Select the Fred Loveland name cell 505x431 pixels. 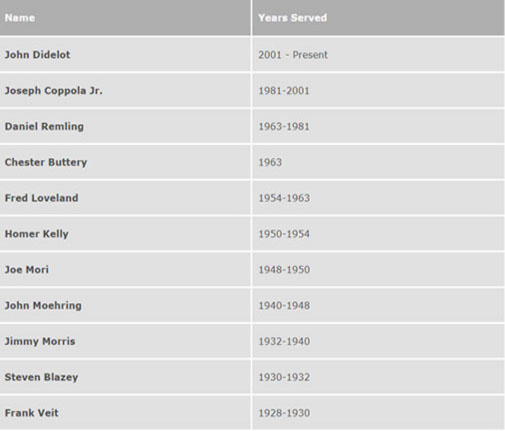[x=125, y=198]
